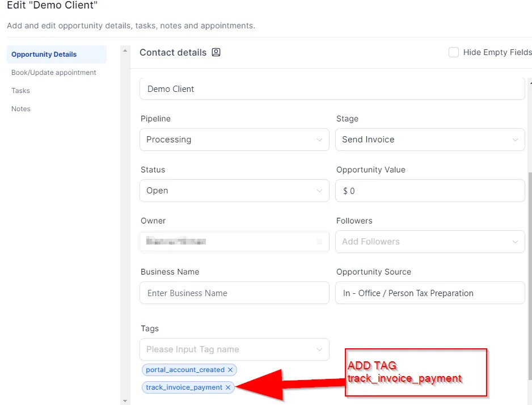
Task: Open the Tags name dropdown chevron
Action: pyautogui.click(x=319, y=349)
